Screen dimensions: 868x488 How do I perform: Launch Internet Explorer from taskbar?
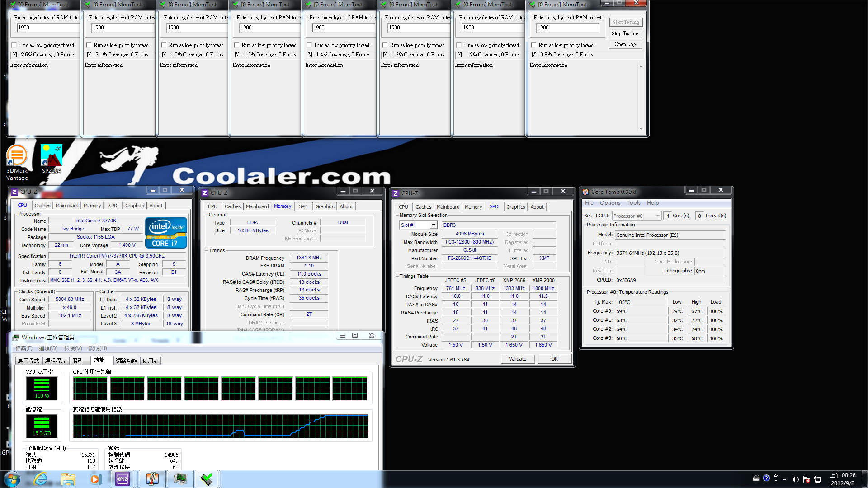coord(41,479)
